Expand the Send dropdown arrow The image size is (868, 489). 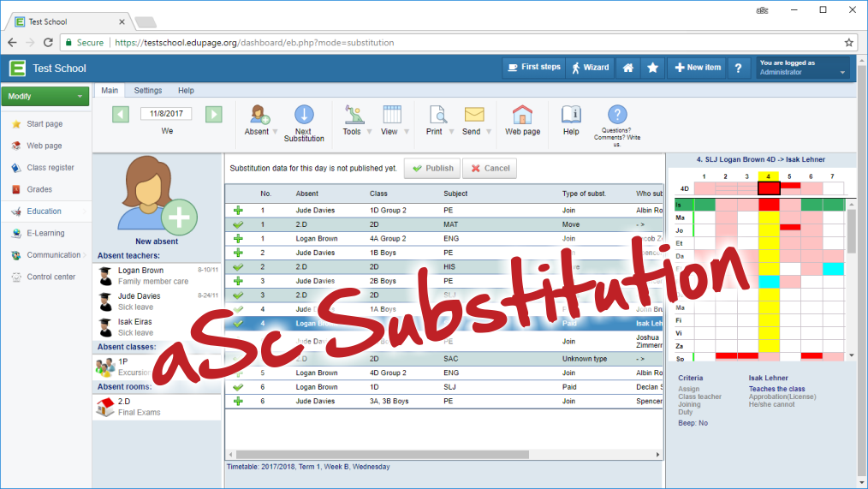coord(489,132)
